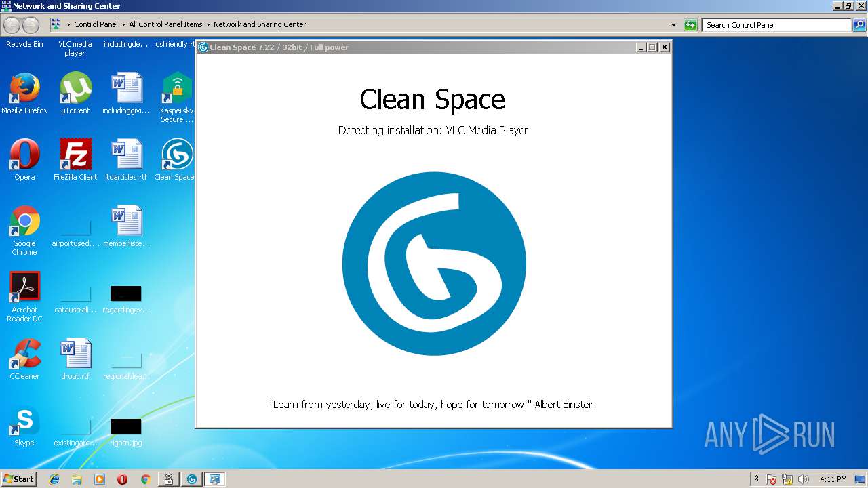Screen dimensions: 868x488
Task: Click the Start button
Action: coord(18,479)
